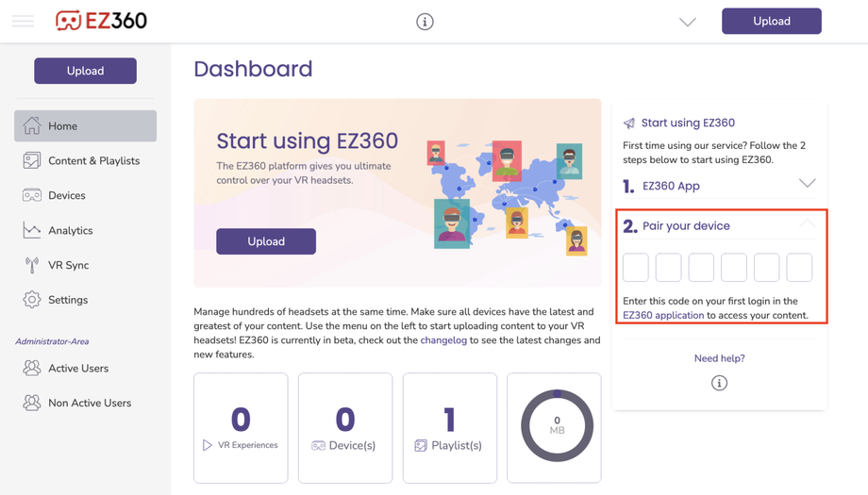
Task: Select Non Active Users menu item
Action: tap(89, 404)
